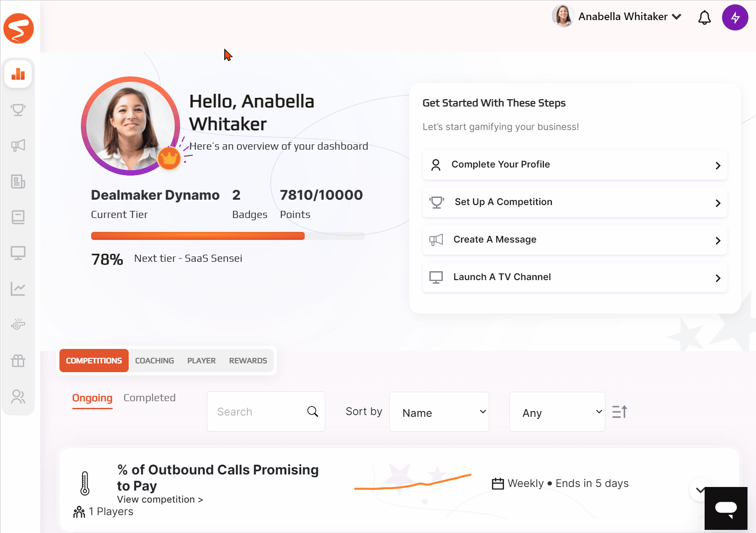Click the View competition link
The height and width of the screenshot is (533, 756).
160,499
